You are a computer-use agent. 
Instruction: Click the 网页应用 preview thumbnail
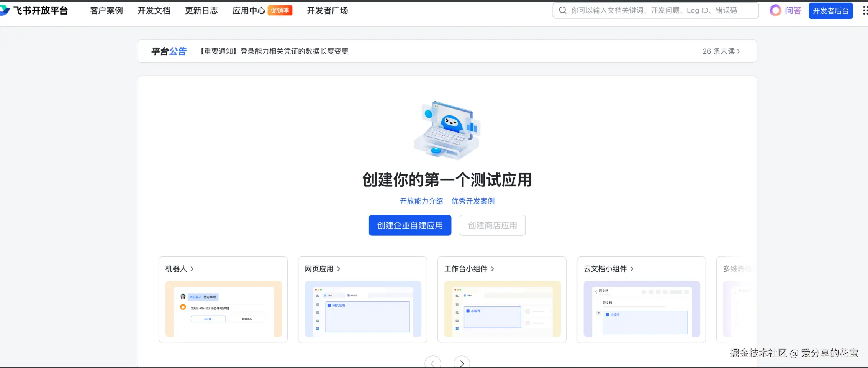363,309
